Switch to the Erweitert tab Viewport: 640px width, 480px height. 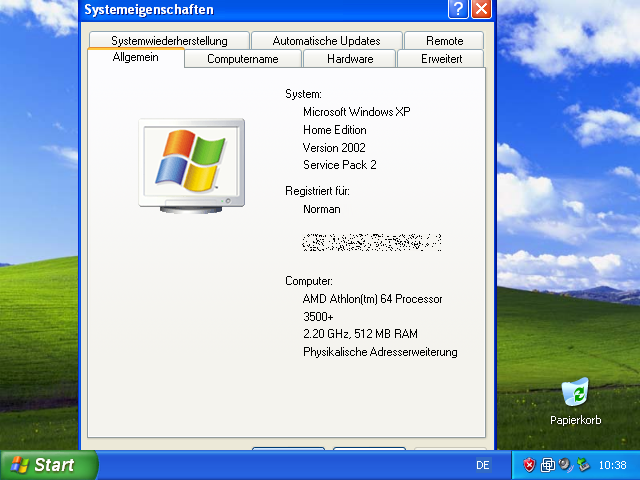tap(441, 59)
